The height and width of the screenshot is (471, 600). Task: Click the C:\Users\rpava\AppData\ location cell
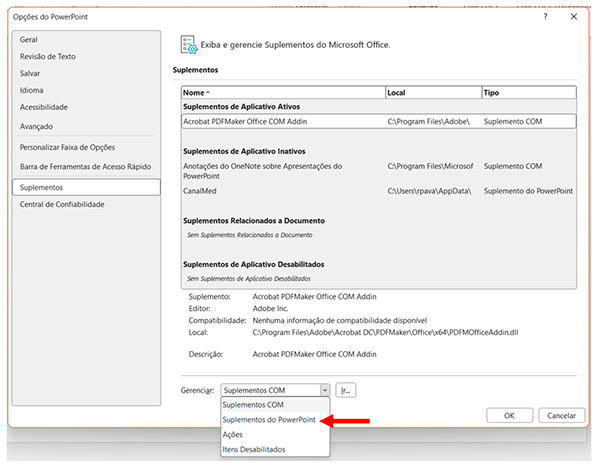pos(429,191)
